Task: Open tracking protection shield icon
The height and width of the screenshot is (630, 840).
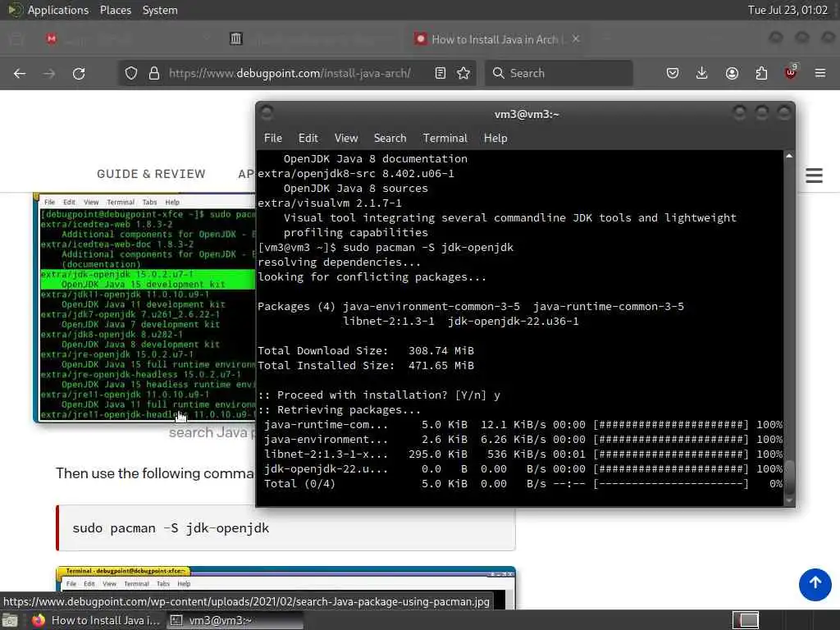Action: (131, 73)
